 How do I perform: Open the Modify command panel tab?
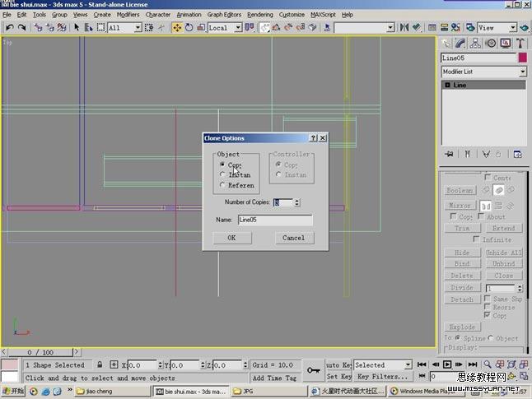click(460, 43)
